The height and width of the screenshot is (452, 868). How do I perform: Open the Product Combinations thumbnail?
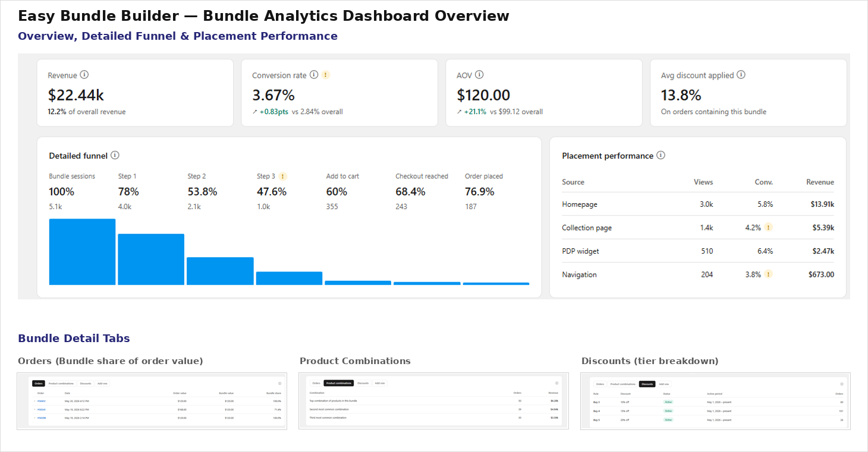click(433, 401)
